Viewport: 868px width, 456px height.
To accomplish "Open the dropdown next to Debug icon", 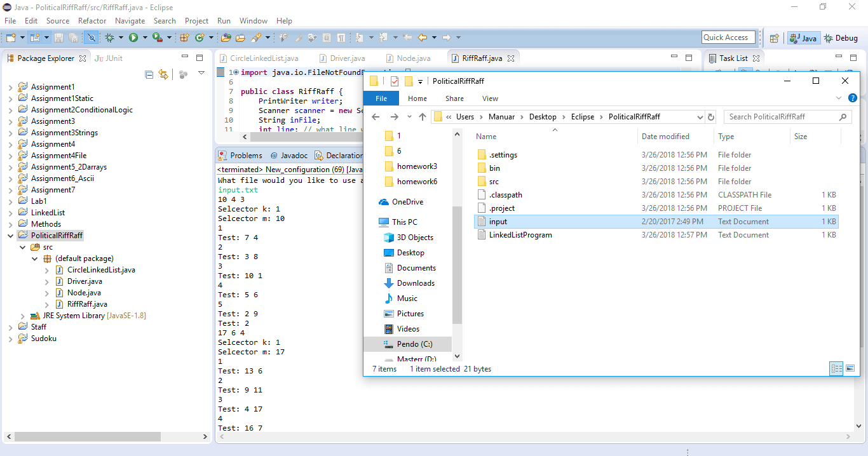I will point(120,37).
